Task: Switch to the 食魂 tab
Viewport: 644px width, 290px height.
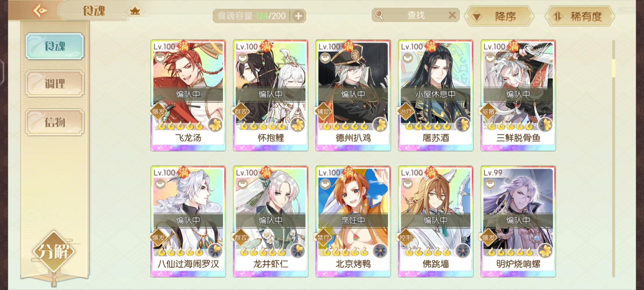Action: [55, 46]
